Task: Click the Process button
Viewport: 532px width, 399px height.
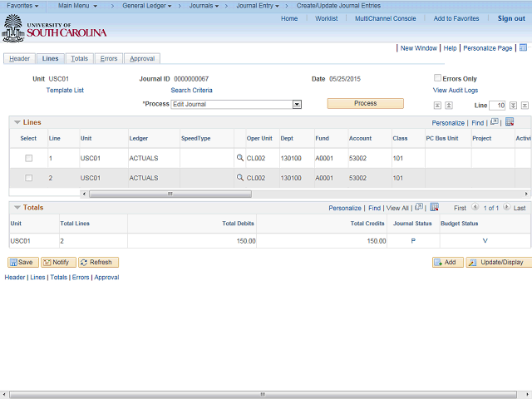Action: pyautogui.click(x=366, y=103)
